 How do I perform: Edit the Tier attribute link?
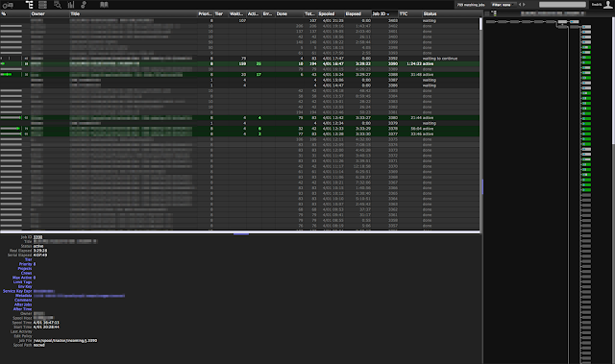point(28,259)
